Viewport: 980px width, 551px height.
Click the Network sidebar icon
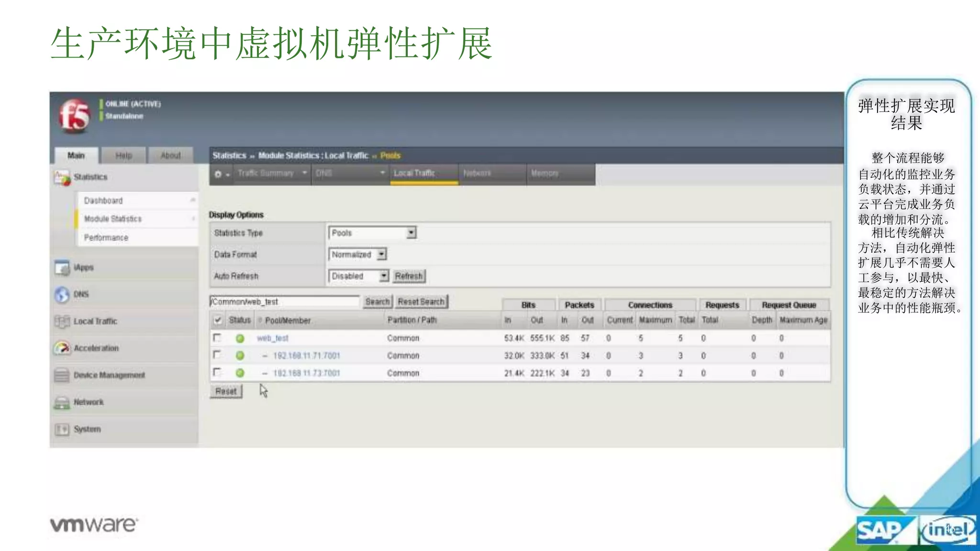[x=62, y=402]
